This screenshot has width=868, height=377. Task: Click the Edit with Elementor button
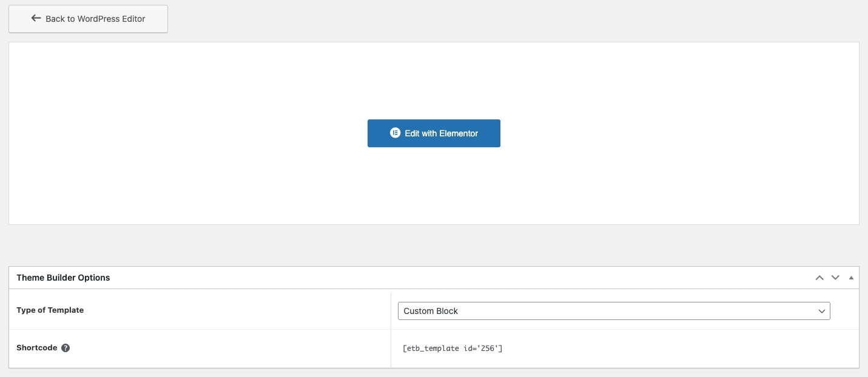(434, 133)
